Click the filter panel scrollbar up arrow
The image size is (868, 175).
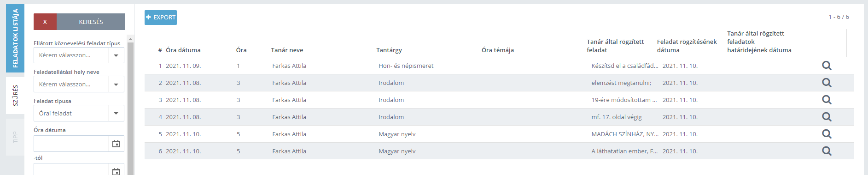coord(130,39)
